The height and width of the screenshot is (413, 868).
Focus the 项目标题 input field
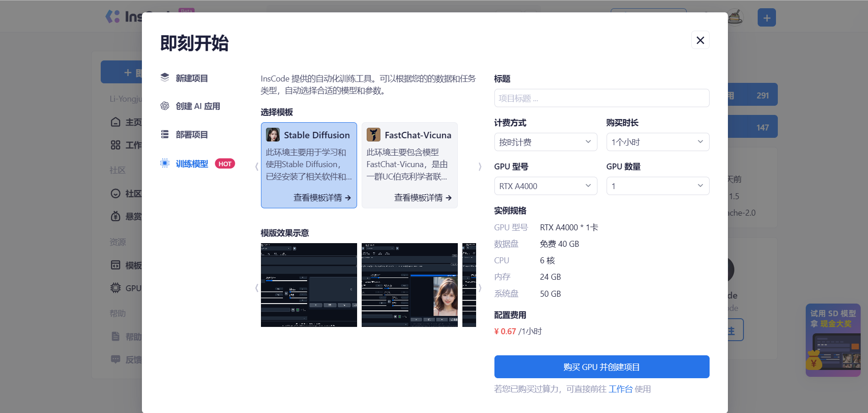(602, 98)
